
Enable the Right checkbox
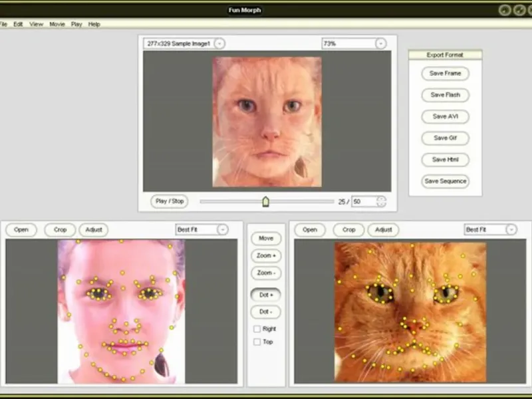tap(257, 329)
